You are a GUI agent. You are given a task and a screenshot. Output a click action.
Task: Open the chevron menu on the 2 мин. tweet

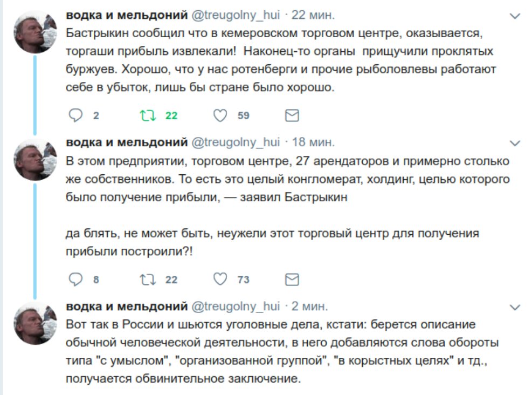(515, 308)
